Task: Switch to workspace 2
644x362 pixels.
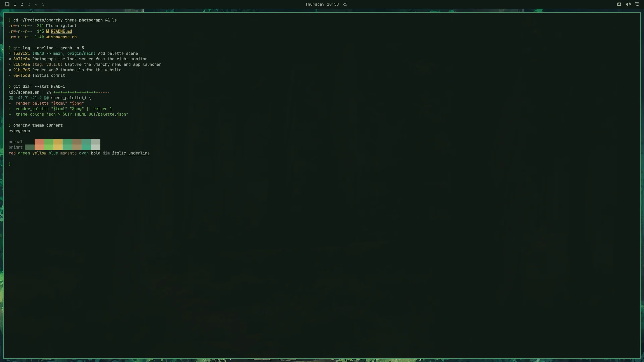Action: pyautogui.click(x=22, y=4)
